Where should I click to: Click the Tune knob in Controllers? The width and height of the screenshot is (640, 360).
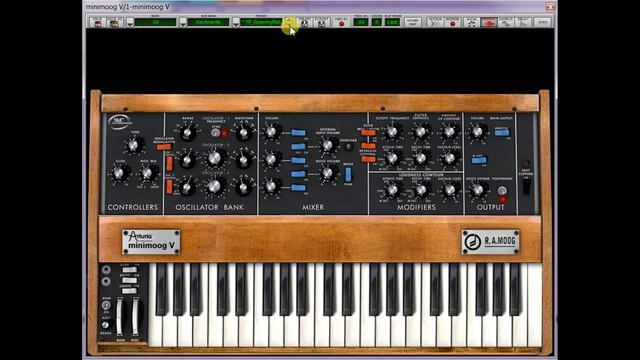click(x=133, y=145)
